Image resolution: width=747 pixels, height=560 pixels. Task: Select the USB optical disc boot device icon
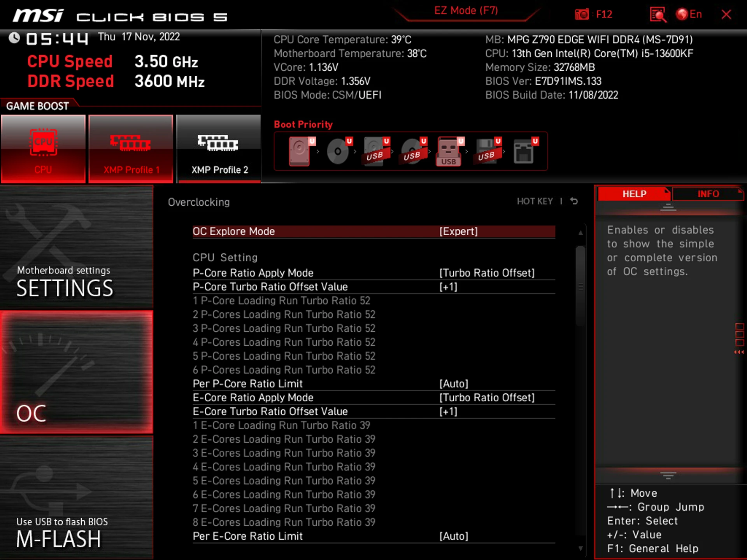(413, 152)
